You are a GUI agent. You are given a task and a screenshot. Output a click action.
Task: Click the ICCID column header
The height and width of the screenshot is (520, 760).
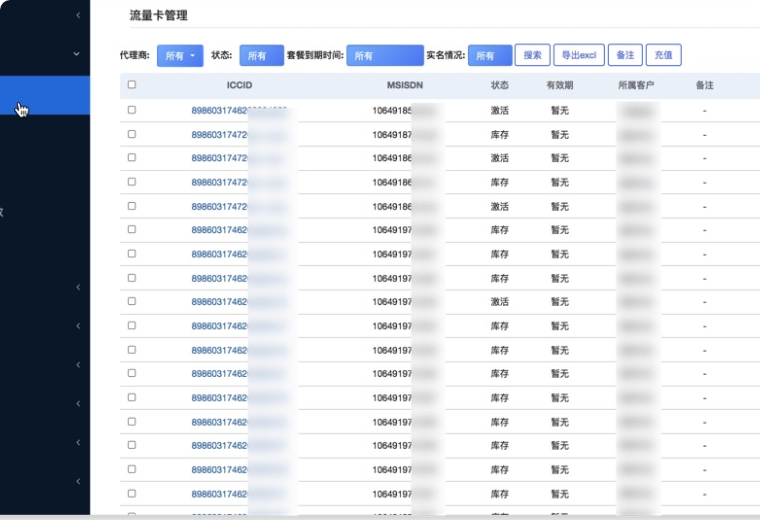click(x=239, y=85)
